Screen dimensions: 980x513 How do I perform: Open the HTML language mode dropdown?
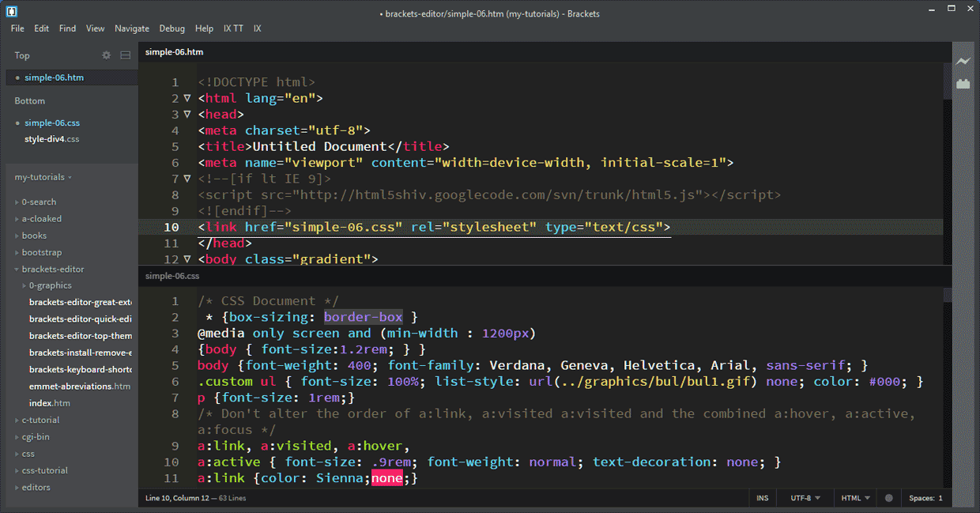855,498
